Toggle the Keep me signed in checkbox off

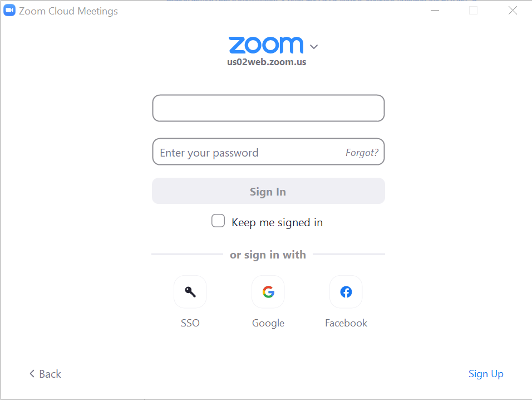click(218, 221)
